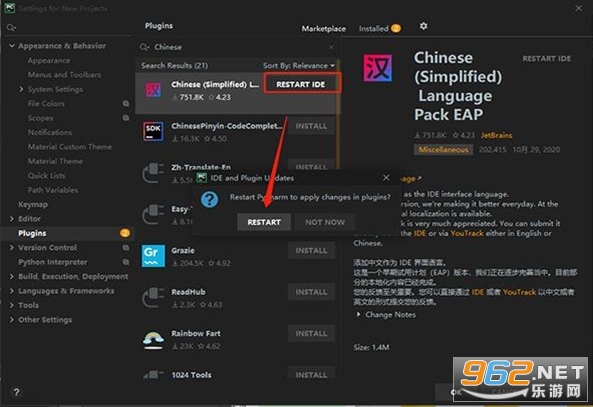Open Path Variables settings
593x407 pixels.
tap(53, 190)
